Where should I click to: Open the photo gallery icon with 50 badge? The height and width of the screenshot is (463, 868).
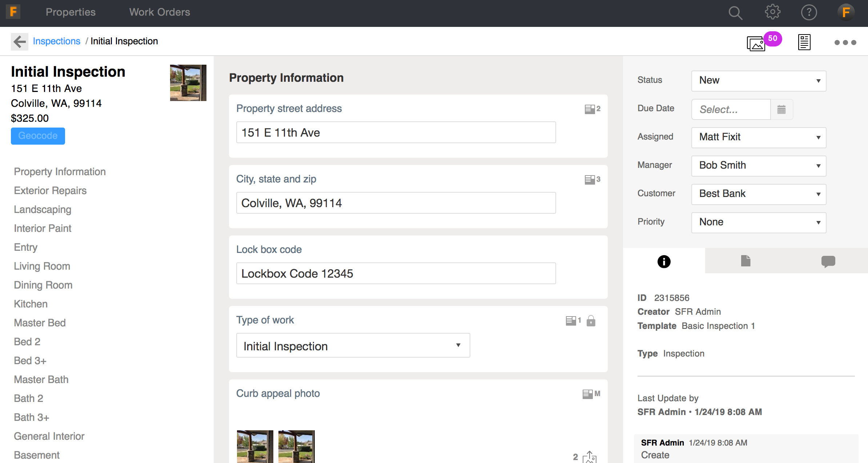point(757,44)
